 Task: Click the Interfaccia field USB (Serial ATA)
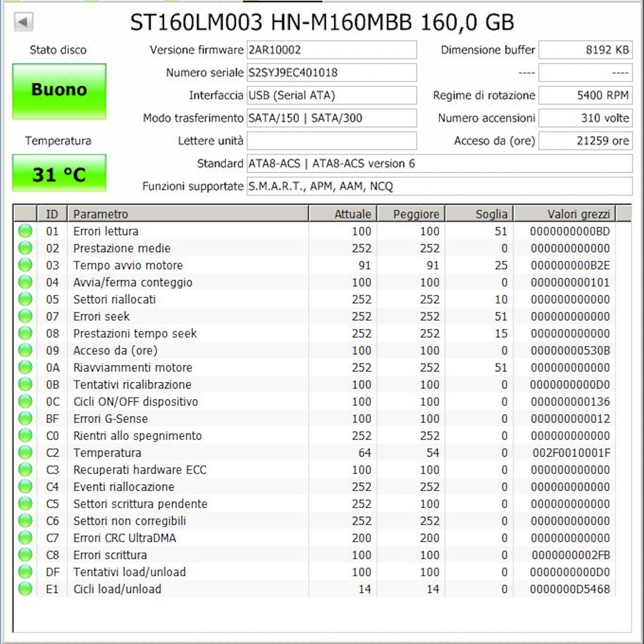332,95
